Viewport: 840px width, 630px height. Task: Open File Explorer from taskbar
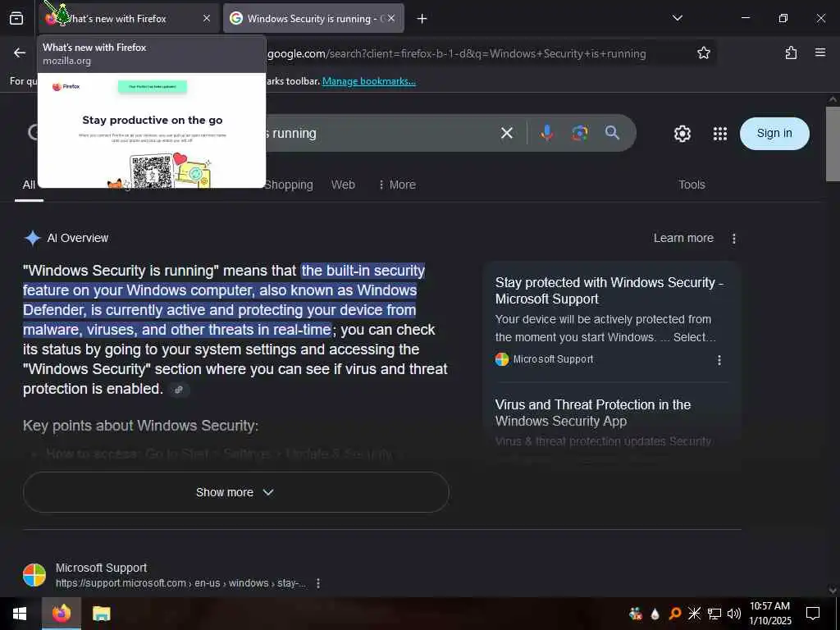[x=101, y=614]
